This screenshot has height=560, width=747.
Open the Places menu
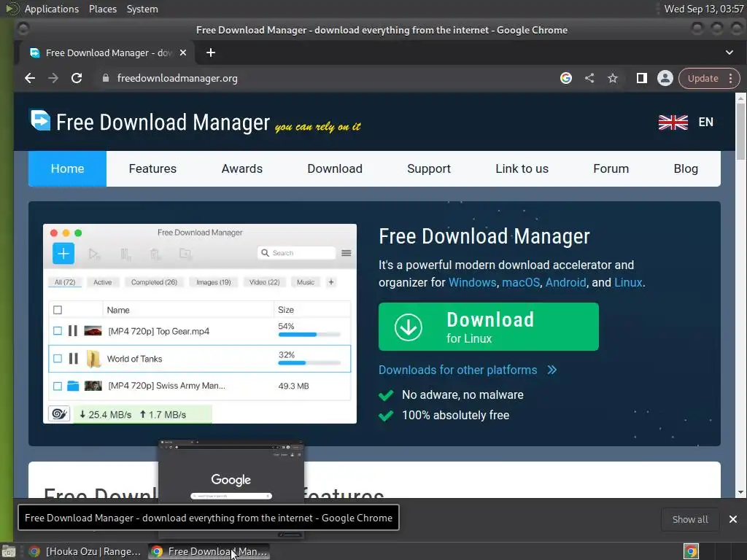(103, 9)
